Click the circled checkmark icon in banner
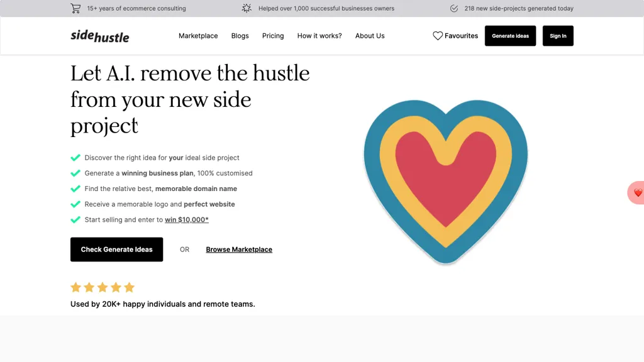Image resolution: width=644 pixels, height=362 pixels. point(454,8)
